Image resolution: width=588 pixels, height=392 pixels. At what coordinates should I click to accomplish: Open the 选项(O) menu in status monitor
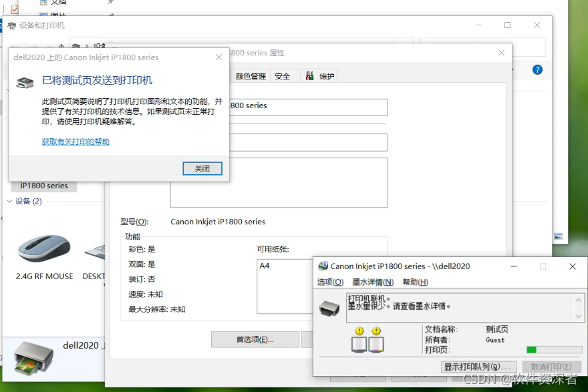[x=330, y=282]
